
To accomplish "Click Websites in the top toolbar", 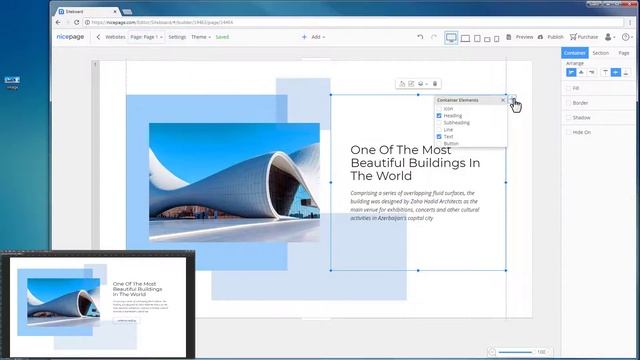I will pos(115,37).
